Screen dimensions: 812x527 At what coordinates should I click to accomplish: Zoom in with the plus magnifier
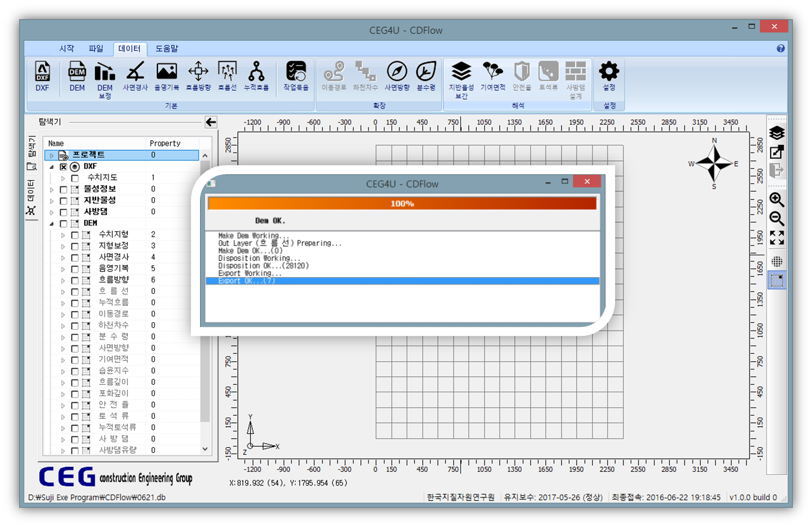(x=777, y=200)
